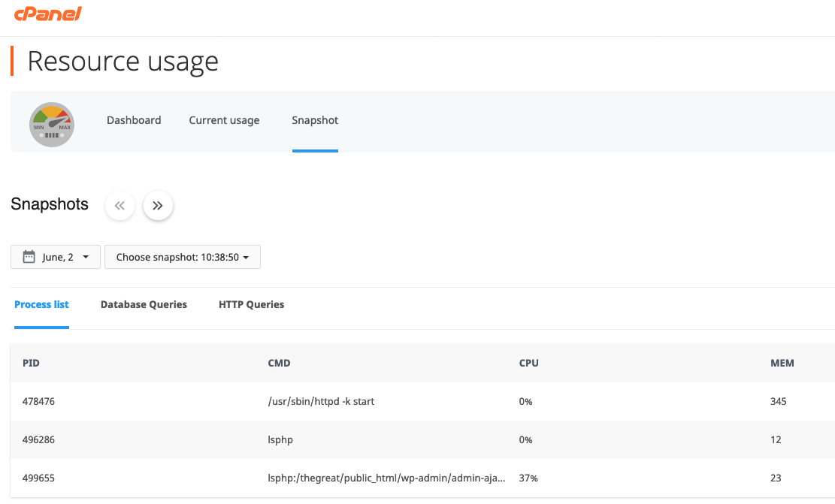The width and height of the screenshot is (835, 504).
Task: Select the Snapshot tab
Action: (x=315, y=120)
